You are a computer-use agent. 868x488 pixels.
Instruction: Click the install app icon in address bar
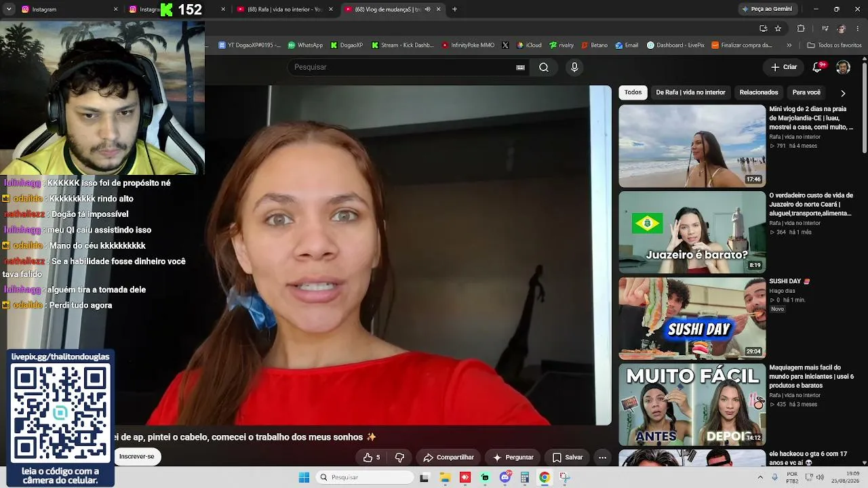763,28
